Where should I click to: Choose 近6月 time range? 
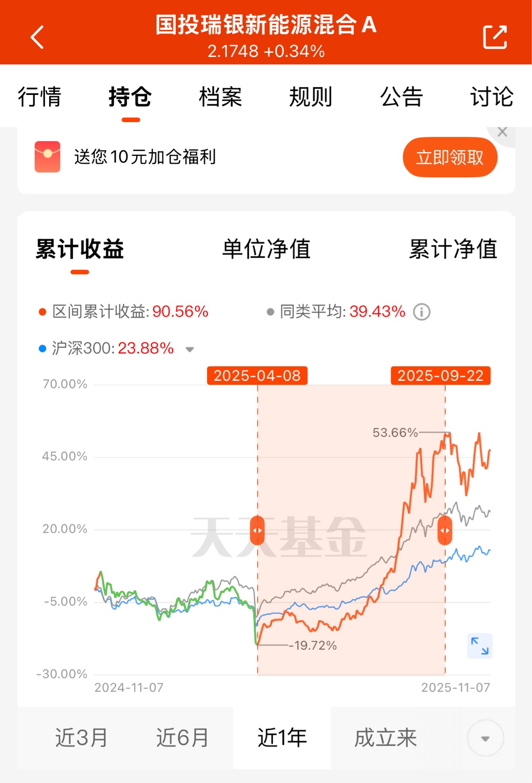(x=182, y=738)
